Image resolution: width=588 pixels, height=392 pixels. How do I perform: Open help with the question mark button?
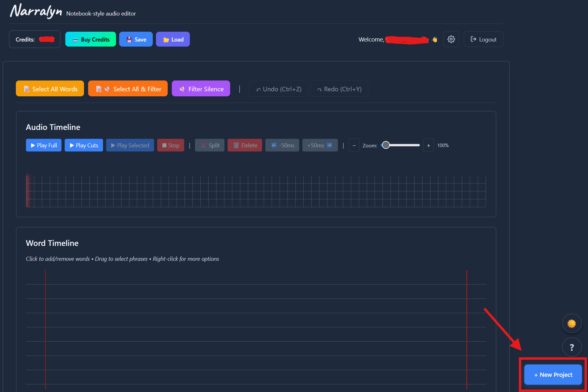(x=572, y=347)
